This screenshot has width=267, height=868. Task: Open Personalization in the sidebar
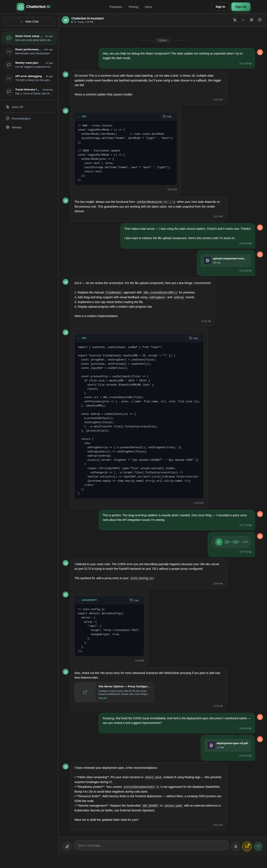tap(29, 119)
